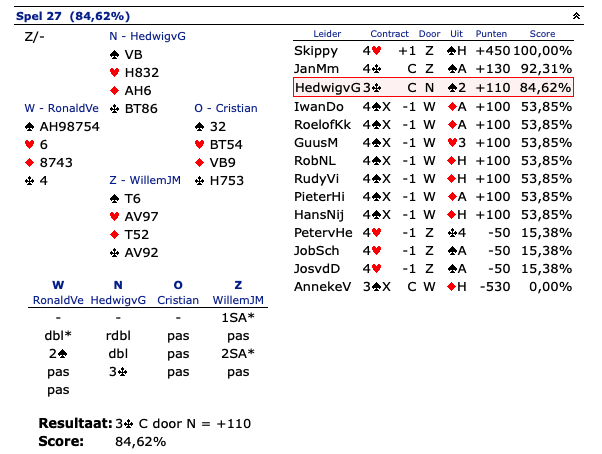Click the Resultaat line 3♣ C door N
This screenshot has width=602, height=454.
[x=184, y=423]
